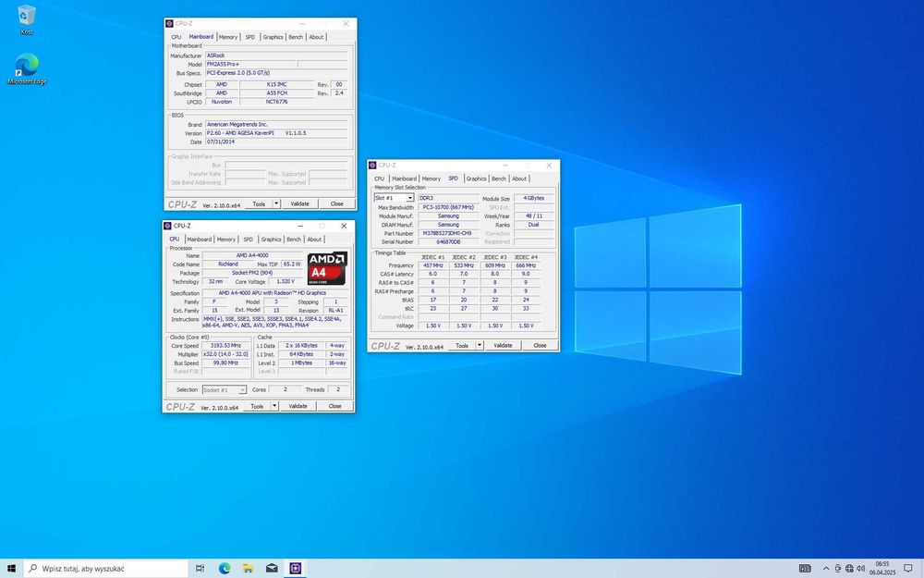Open Task View on the taskbar
Screen dimensions: 924x578
point(200,569)
